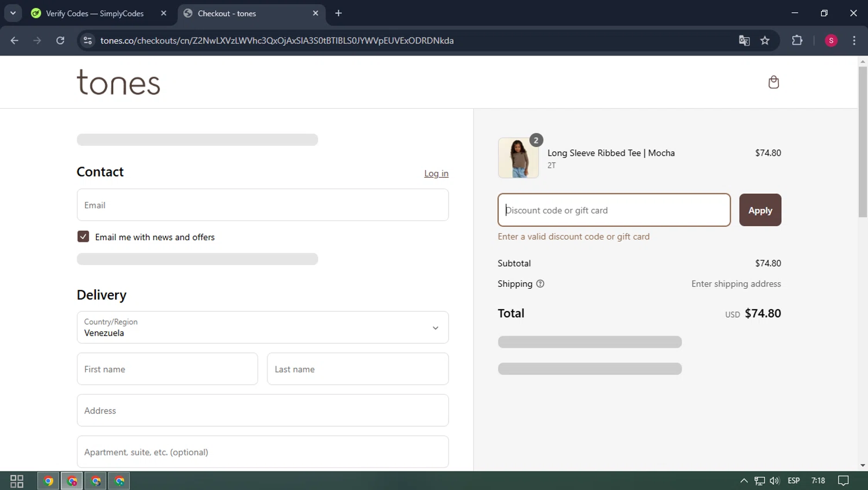Reload the checkout page
The width and height of the screenshot is (868, 490).
click(x=60, y=40)
